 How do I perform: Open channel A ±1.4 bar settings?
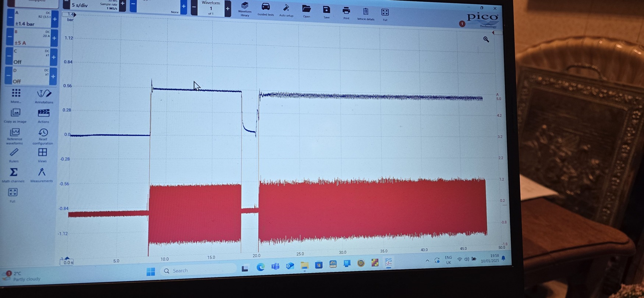pos(33,18)
